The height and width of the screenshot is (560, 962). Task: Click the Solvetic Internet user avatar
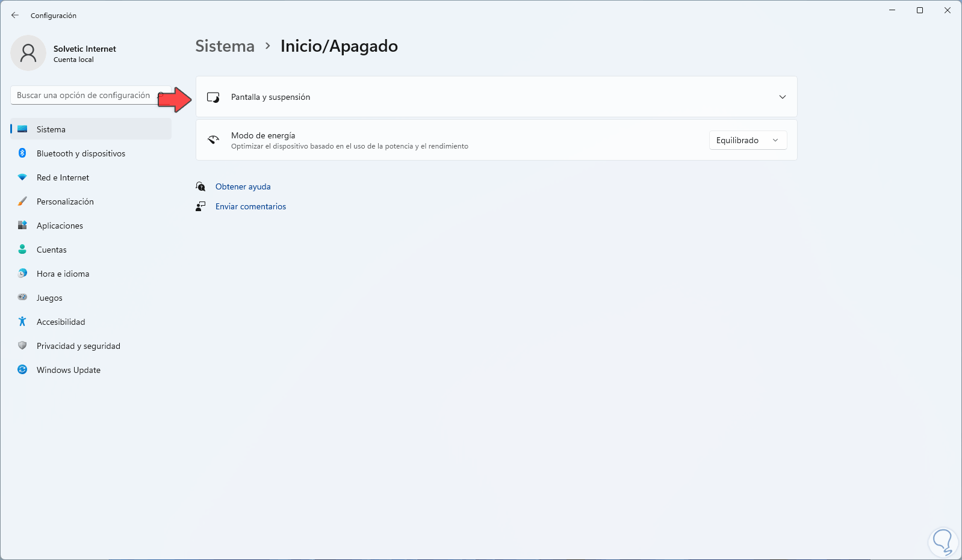click(28, 53)
